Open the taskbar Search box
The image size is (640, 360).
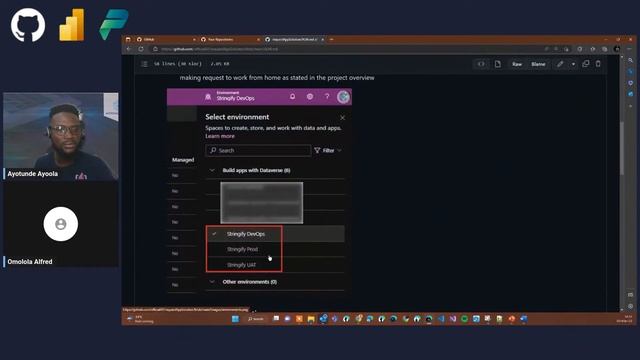click(x=256, y=319)
